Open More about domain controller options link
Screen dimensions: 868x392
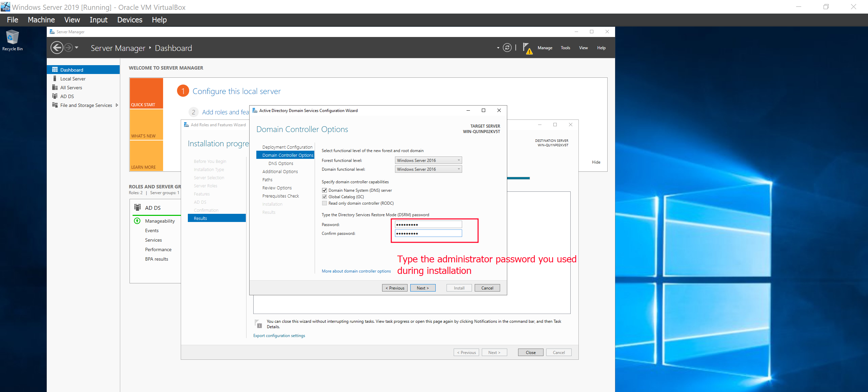point(356,271)
